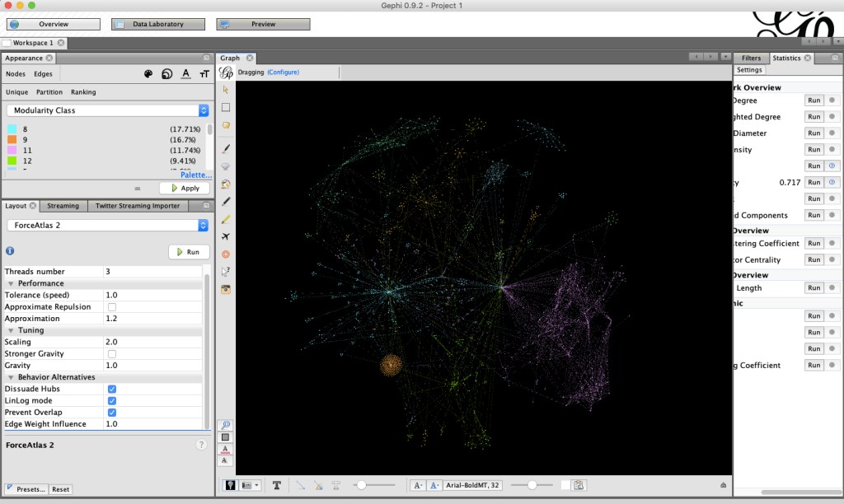Click the Apply button in Appearance
This screenshot has width=844, height=504.
click(x=185, y=189)
